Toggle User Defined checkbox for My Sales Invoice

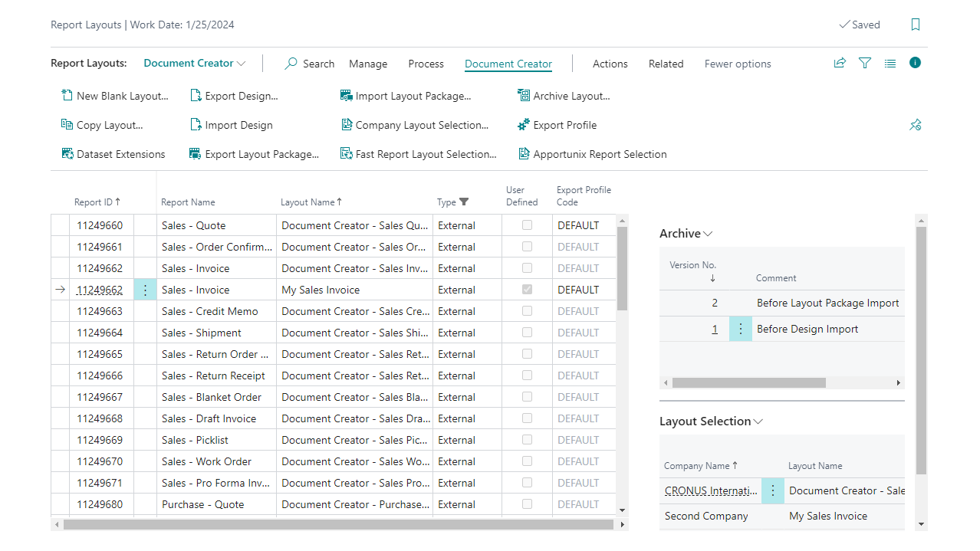tap(527, 290)
